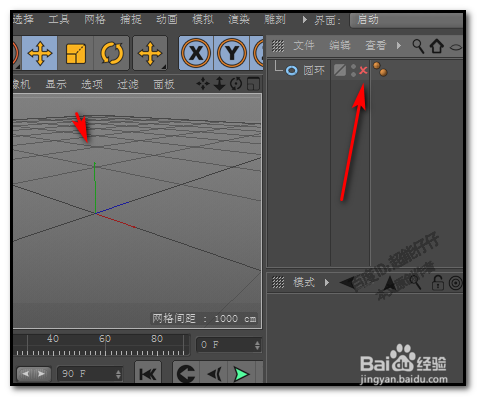Select the Rotate tool
The height and width of the screenshot is (397, 477).
click(x=111, y=53)
